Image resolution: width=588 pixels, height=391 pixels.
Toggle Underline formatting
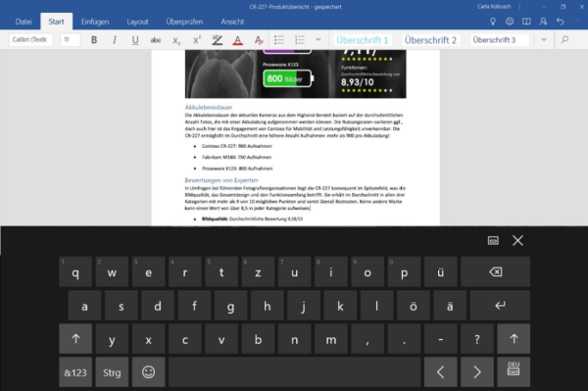coord(135,40)
